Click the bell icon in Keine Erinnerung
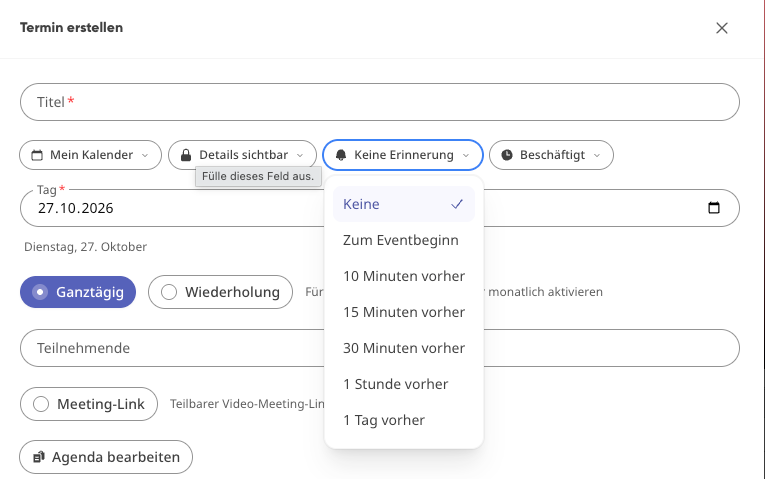Image resolution: width=765 pixels, height=479 pixels. pyautogui.click(x=341, y=155)
